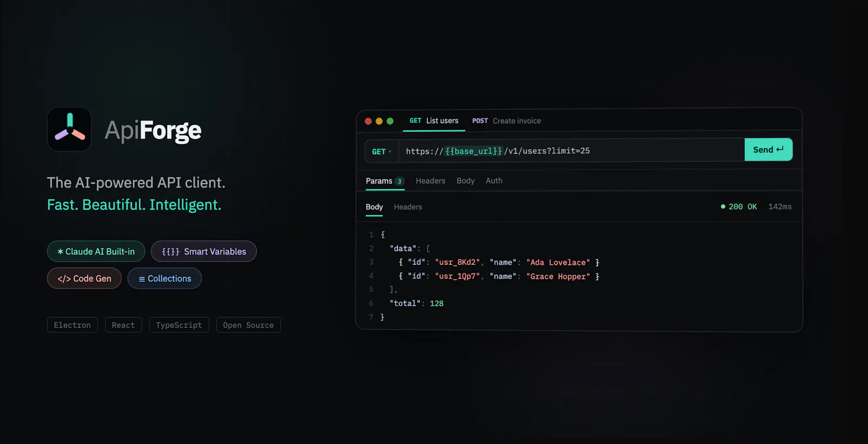The image size is (868, 444).
Task: Click the total value 128
Action: (x=437, y=303)
